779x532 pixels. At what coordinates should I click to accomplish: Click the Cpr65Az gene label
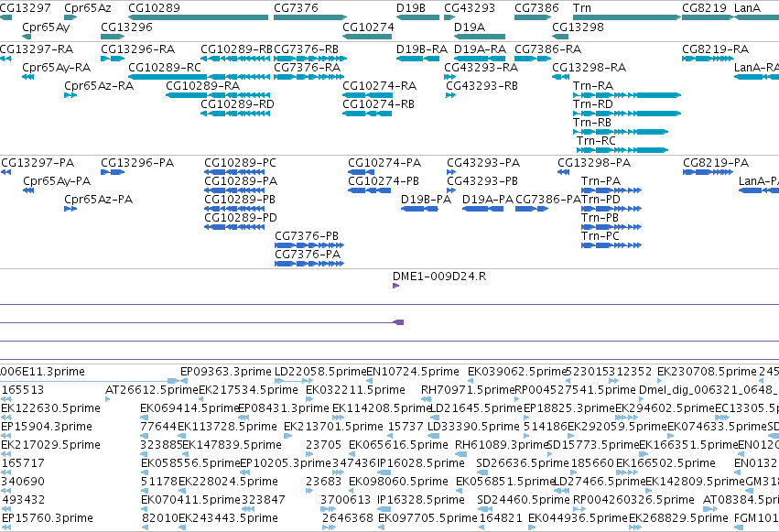coord(88,8)
